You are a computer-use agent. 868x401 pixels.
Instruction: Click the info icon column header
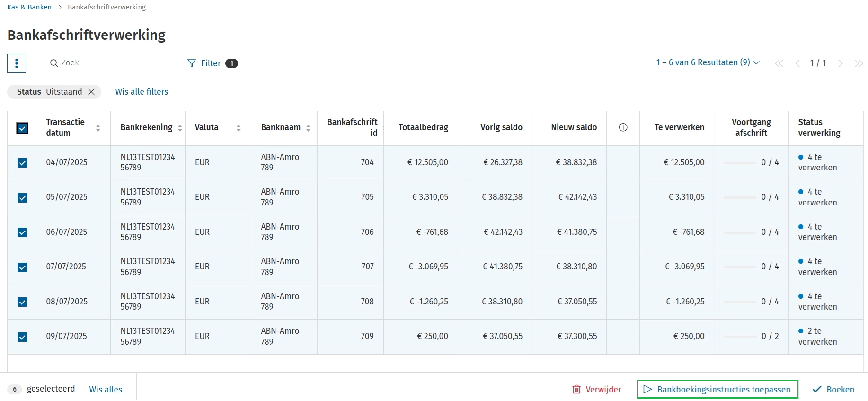pos(623,127)
